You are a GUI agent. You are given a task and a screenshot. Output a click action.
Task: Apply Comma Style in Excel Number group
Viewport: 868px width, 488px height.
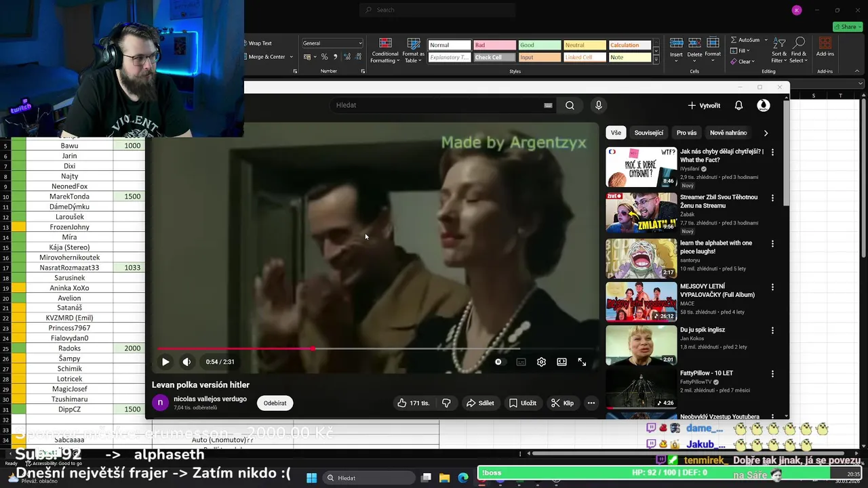334,57
